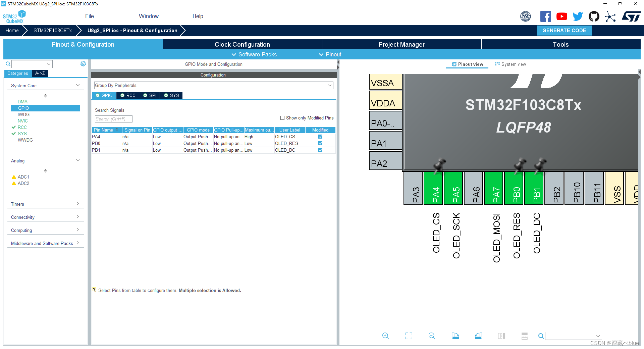Open the YouTube icon link

[561, 16]
